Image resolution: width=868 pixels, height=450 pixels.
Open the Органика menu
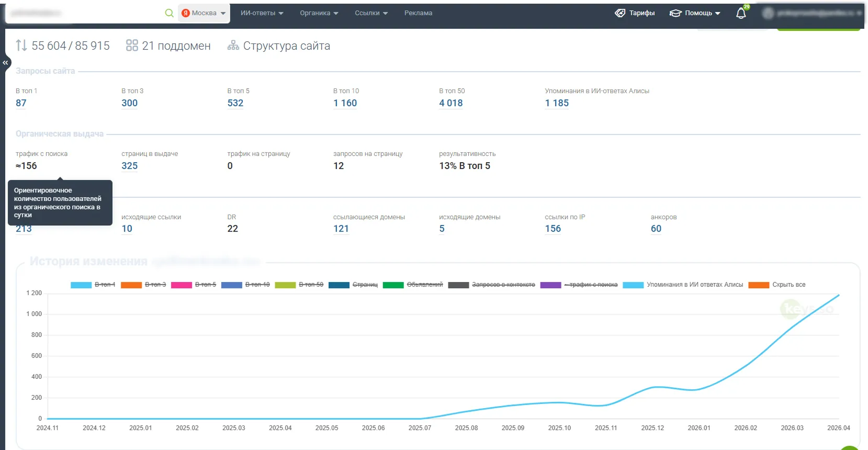[319, 13]
